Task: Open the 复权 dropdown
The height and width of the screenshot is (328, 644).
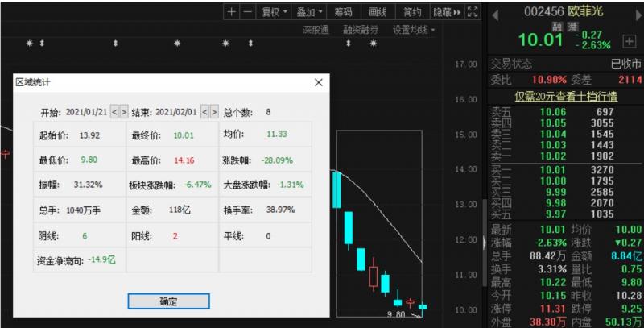Action: tap(274, 12)
